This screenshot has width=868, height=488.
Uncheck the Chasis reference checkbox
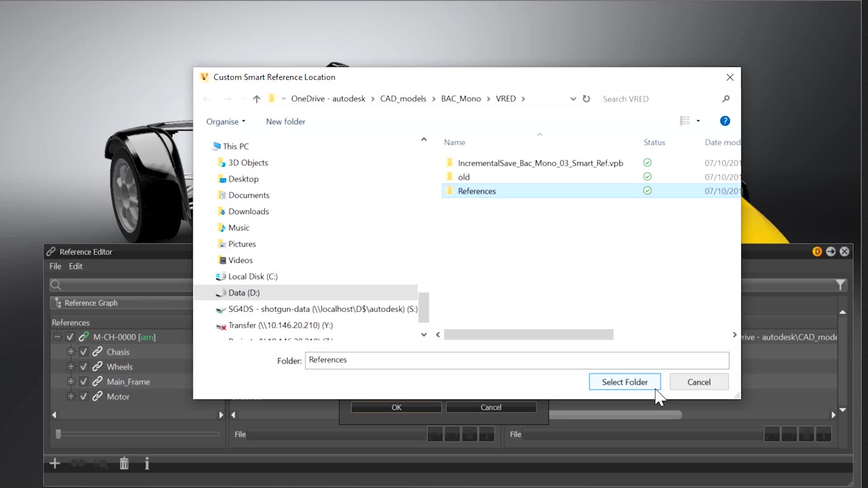pos(84,352)
